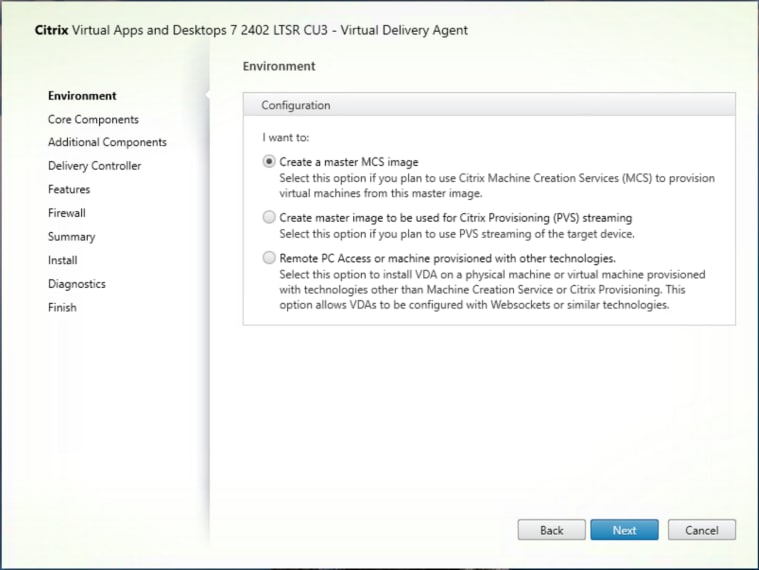
Task: Cancel the VDA installation wizard
Action: click(x=701, y=530)
